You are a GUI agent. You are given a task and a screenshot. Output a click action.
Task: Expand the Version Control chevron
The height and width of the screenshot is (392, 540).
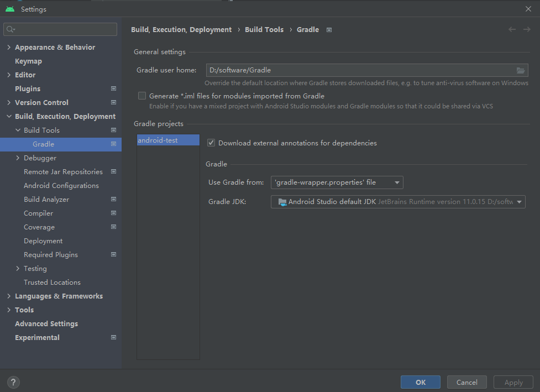(9, 102)
